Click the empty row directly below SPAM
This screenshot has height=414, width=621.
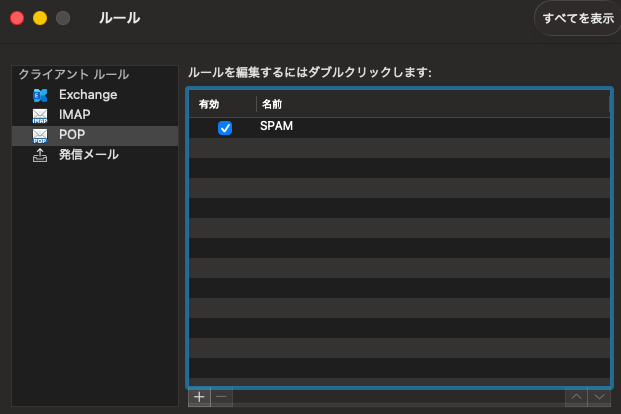tap(400, 147)
